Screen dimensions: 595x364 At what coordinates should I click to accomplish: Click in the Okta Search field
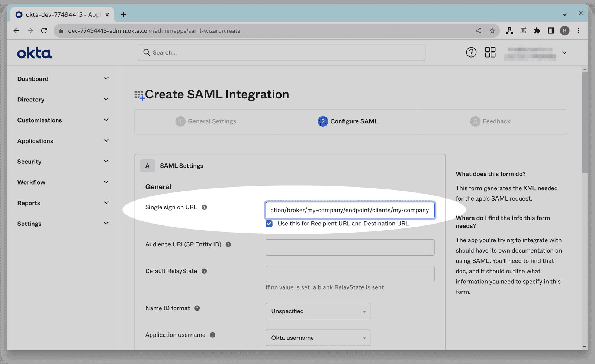[282, 53]
